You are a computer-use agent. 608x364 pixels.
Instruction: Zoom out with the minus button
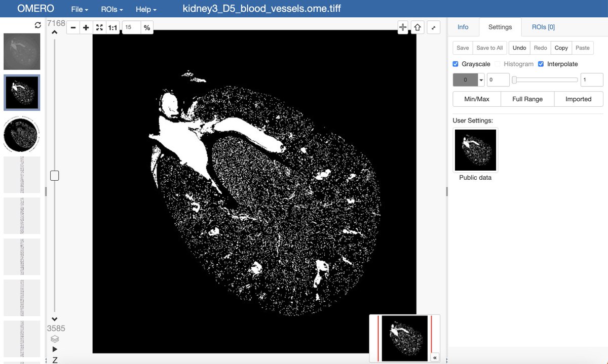tap(73, 27)
